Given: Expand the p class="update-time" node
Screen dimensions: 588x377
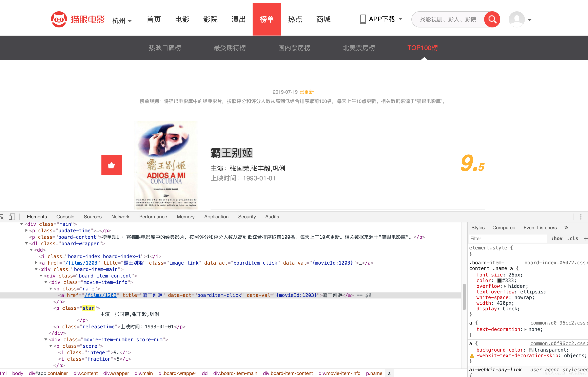Looking at the screenshot, I should pos(26,230).
